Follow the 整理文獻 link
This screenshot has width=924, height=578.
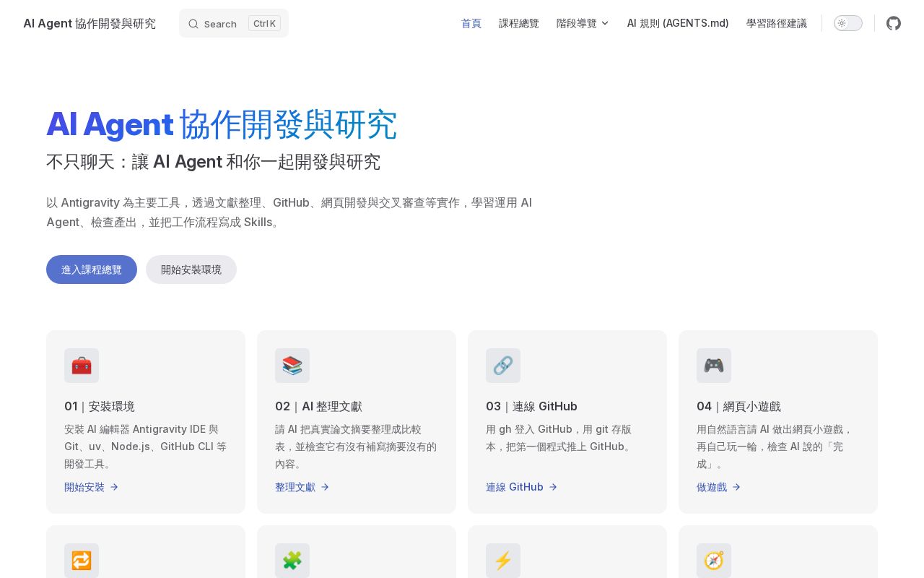click(x=302, y=487)
